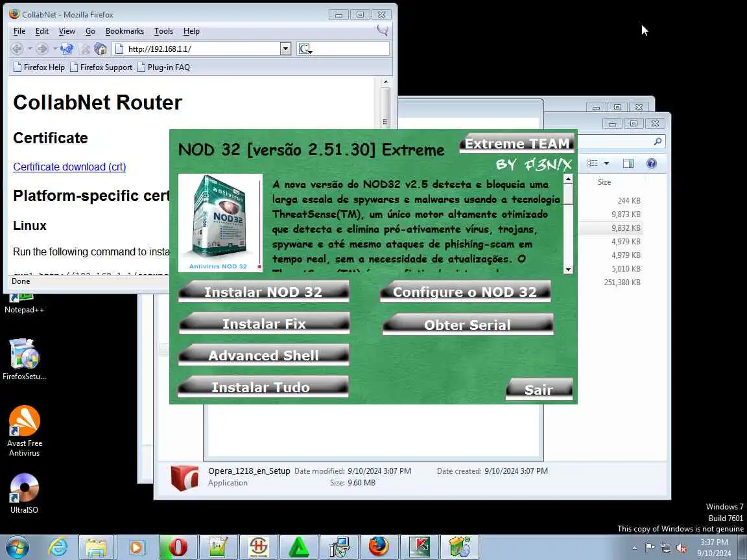The image size is (747, 560).
Task: Click the Sair exit button
Action: [x=539, y=389]
